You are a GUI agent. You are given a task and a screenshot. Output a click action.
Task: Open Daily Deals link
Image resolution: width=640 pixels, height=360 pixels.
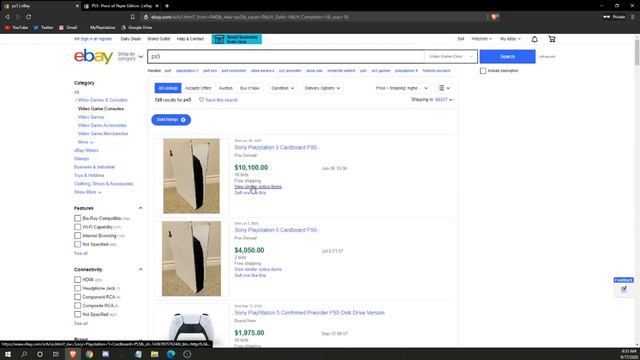pos(131,39)
